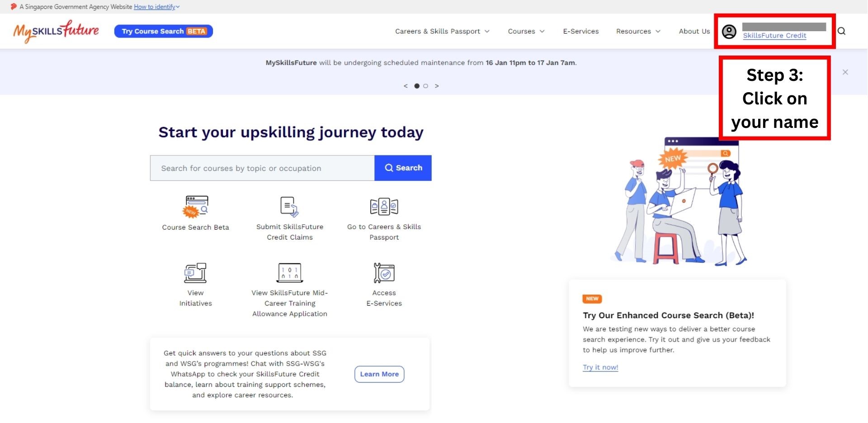Click the user profile avatar icon

(729, 32)
